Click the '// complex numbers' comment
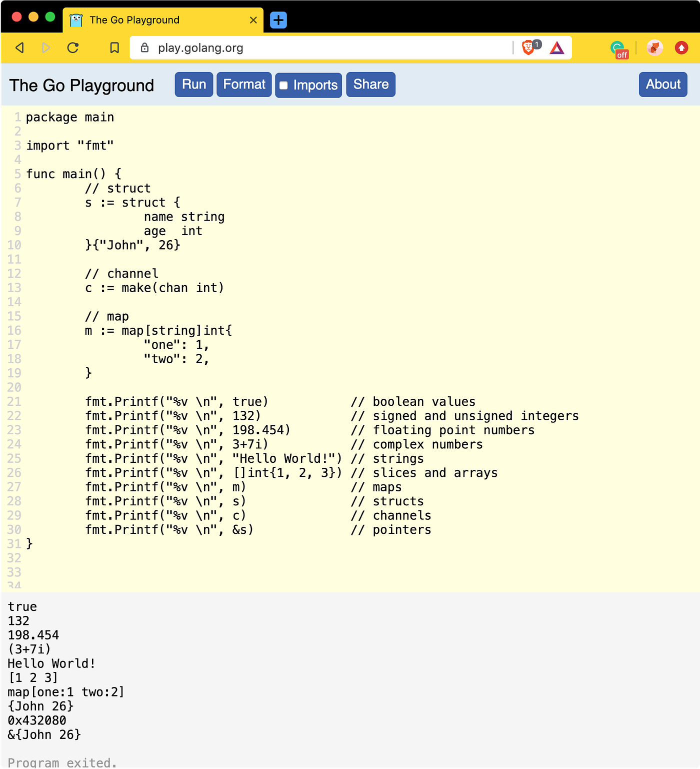This screenshot has width=700, height=769. pos(416,444)
